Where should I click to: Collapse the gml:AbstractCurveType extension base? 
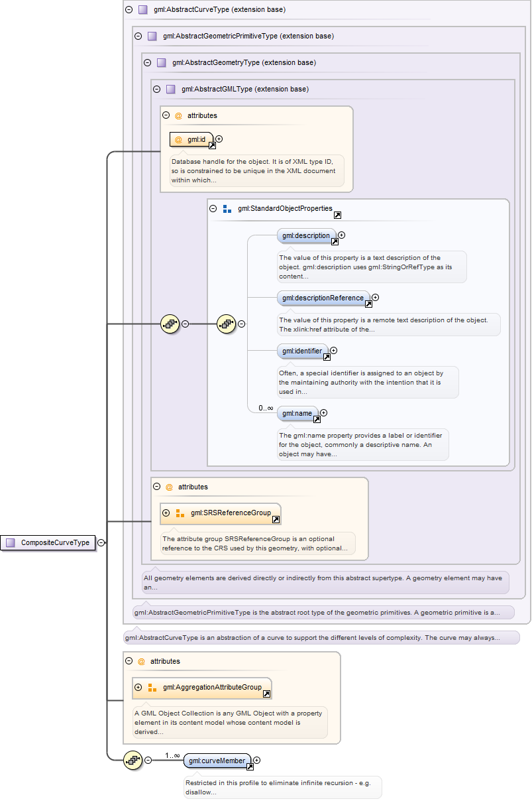pyautogui.click(x=129, y=9)
